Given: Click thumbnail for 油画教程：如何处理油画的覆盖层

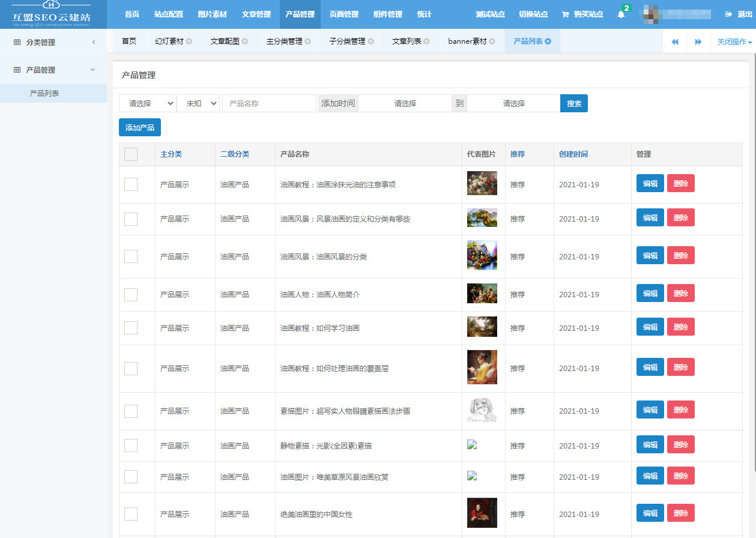Looking at the screenshot, I should pos(482,367).
